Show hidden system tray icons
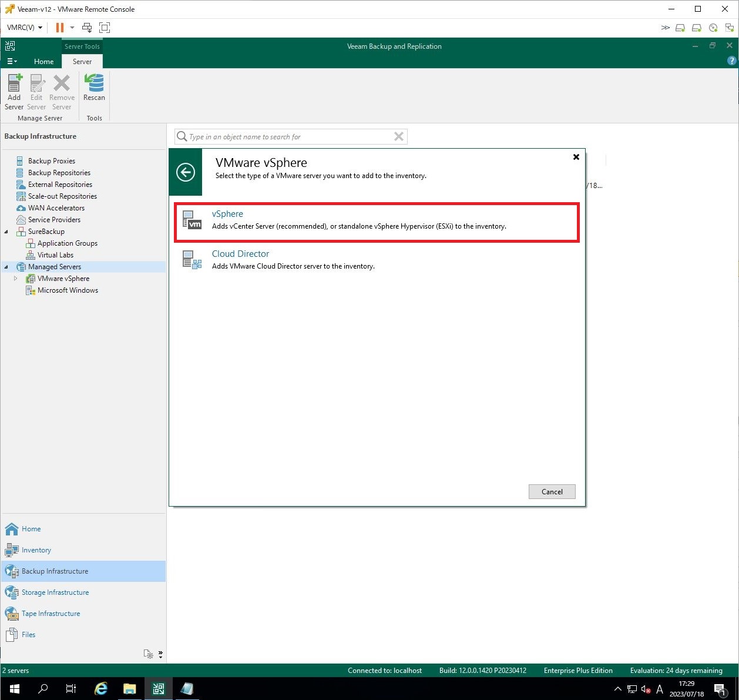This screenshot has width=739, height=700. (617, 689)
